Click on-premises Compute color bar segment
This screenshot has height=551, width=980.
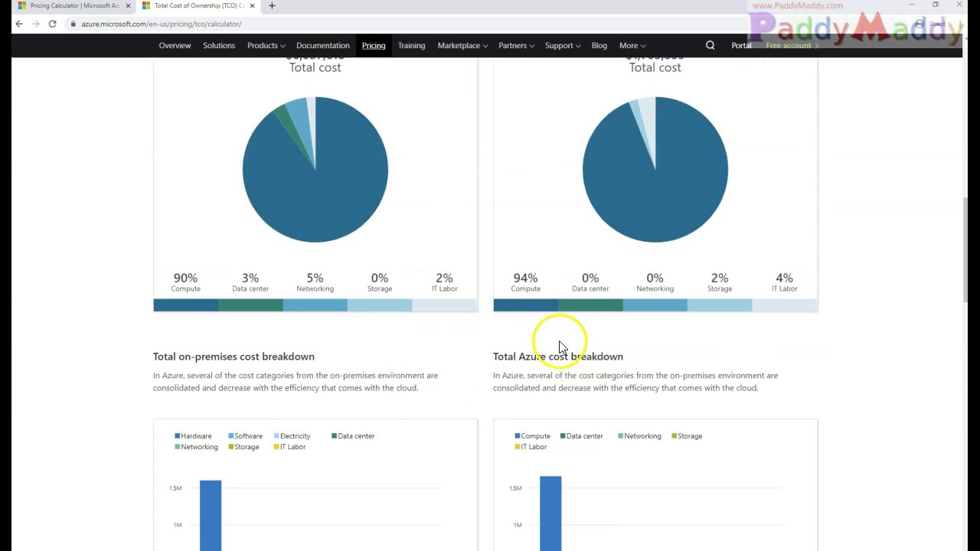pyautogui.click(x=185, y=305)
